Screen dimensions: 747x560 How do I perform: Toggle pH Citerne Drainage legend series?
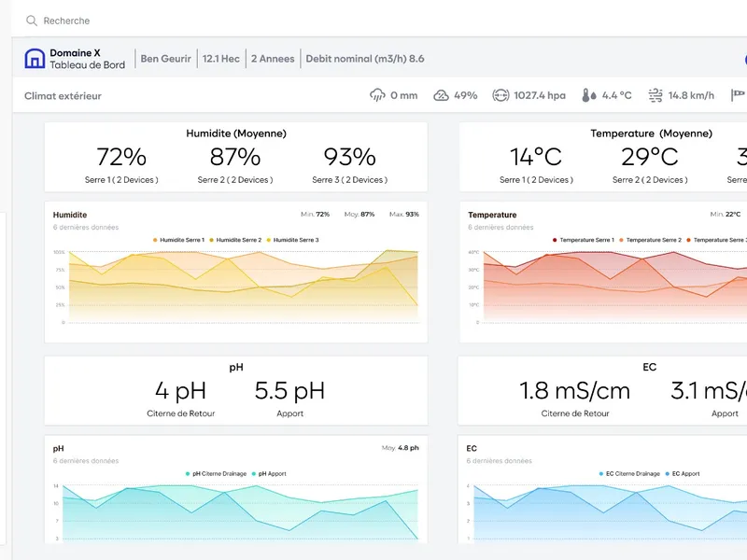(216, 474)
